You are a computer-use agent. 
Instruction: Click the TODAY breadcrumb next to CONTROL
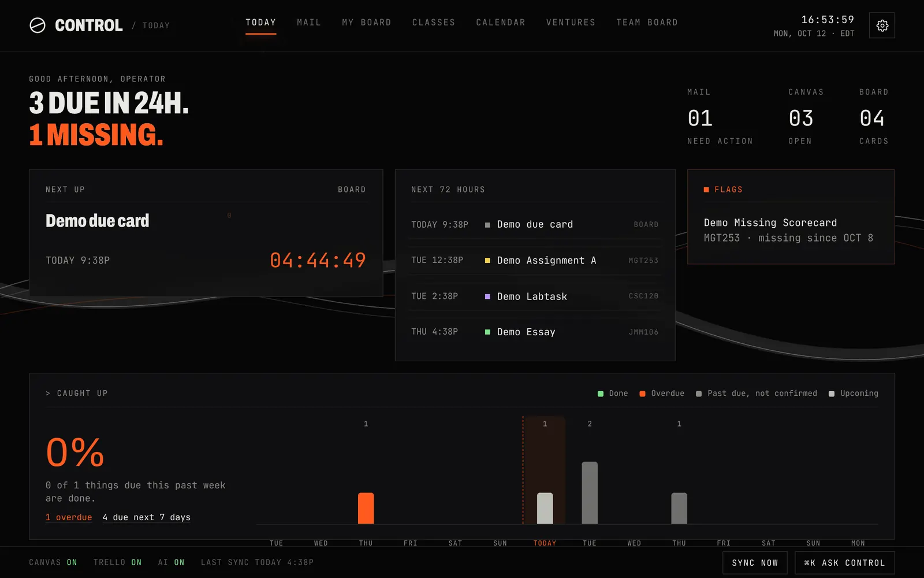(156, 25)
